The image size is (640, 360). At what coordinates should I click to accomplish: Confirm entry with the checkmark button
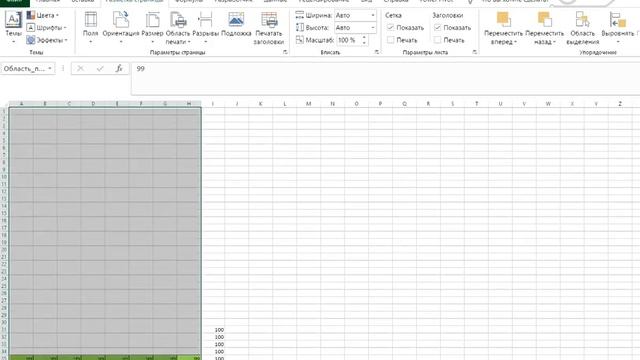pyautogui.click(x=100, y=69)
